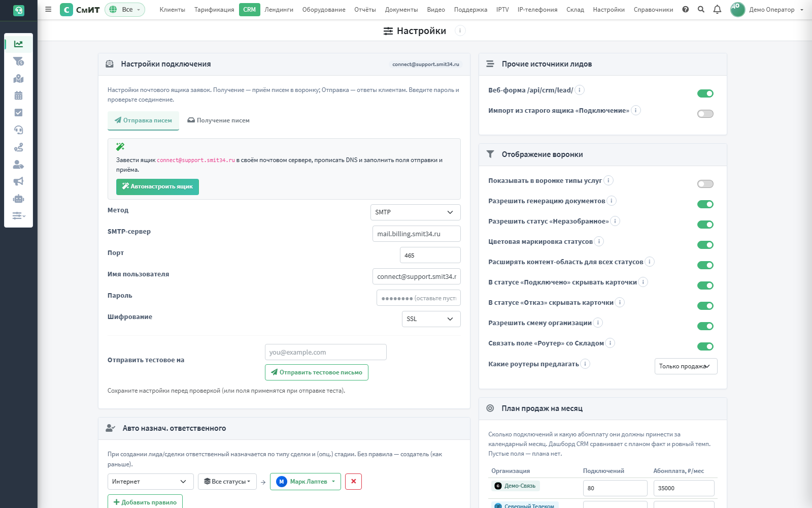Open the user tag sidebar icon

18,165
